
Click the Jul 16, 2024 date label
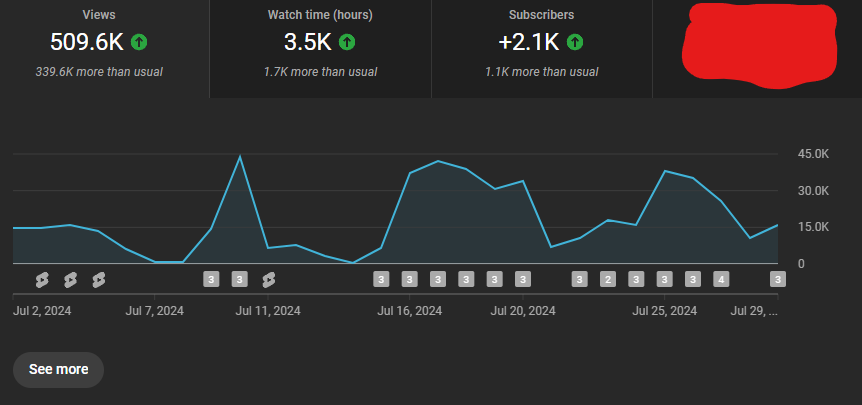(x=410, y=311)
